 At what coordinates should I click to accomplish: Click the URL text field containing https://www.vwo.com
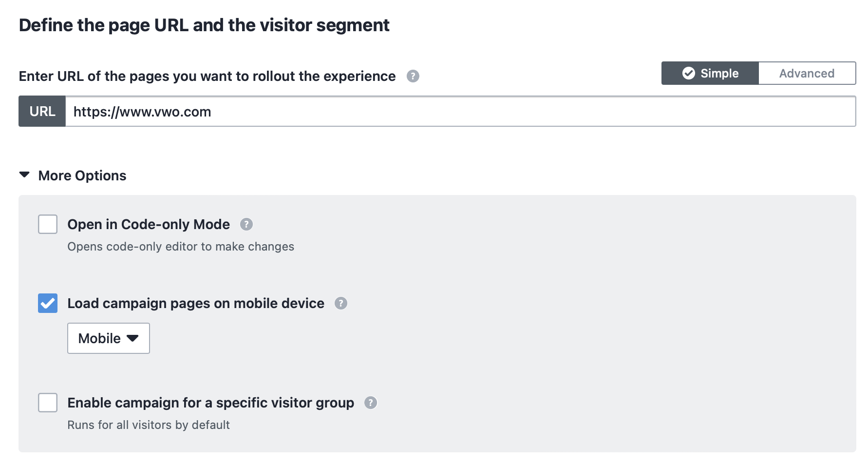tap(460, 112)
